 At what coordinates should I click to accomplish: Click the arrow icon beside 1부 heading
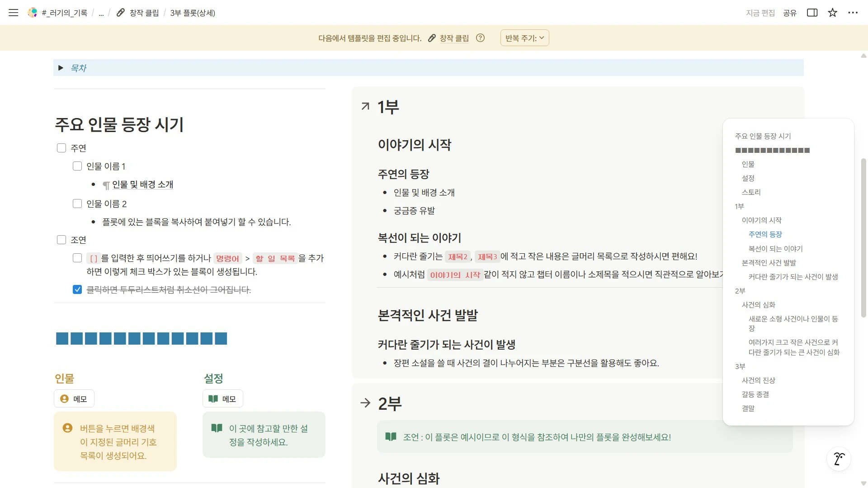tap(365, 107)
